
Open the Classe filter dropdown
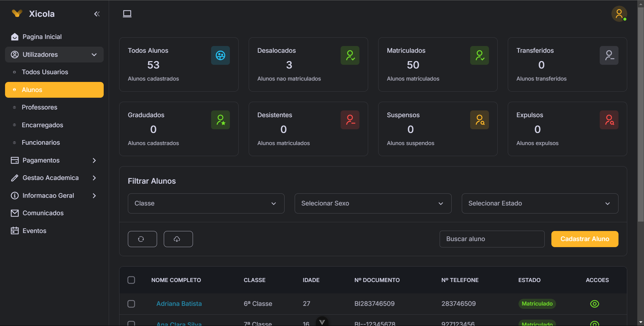[206, 203]
